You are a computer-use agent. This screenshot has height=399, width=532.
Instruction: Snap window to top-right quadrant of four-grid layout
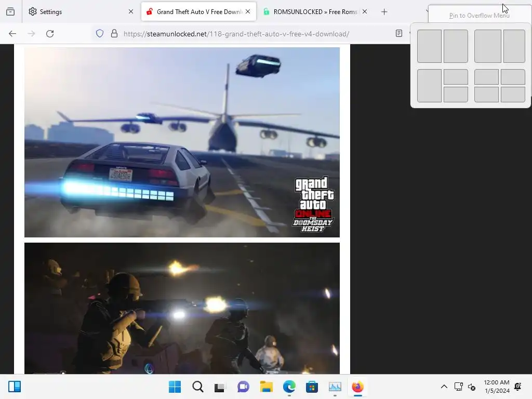coord(513,77)
